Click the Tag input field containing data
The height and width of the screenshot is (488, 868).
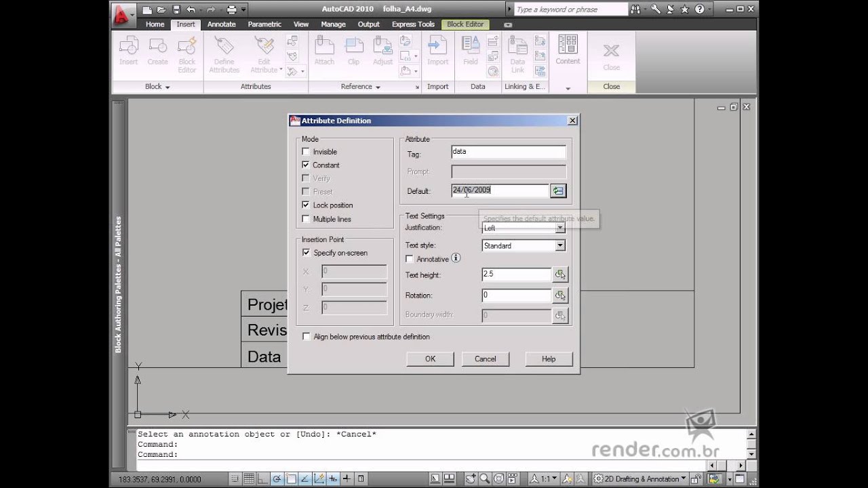tap(509, 152)
